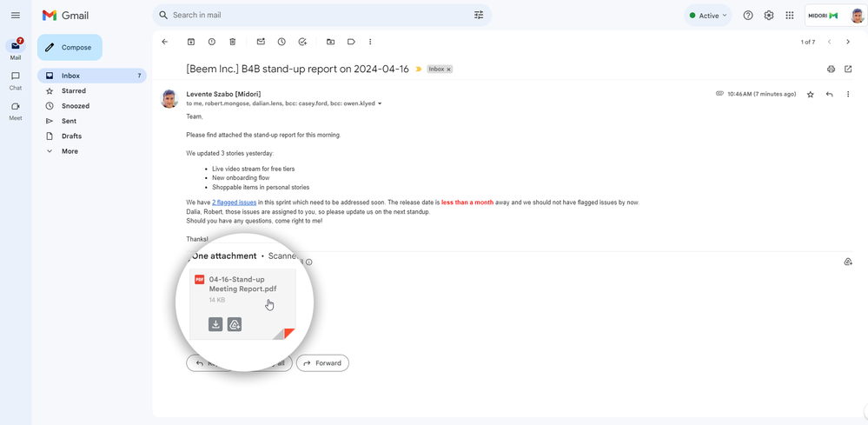The width and height of the screenshot is (868, 425).
Task: Toggle the importance marker beside subject
Action: click(419, 70)
